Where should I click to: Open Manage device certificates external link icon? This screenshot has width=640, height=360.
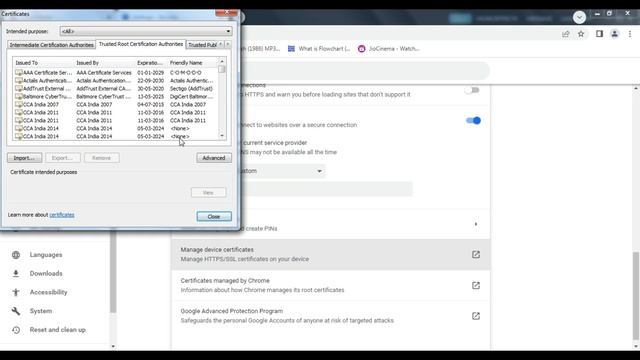tap(476, 254)
